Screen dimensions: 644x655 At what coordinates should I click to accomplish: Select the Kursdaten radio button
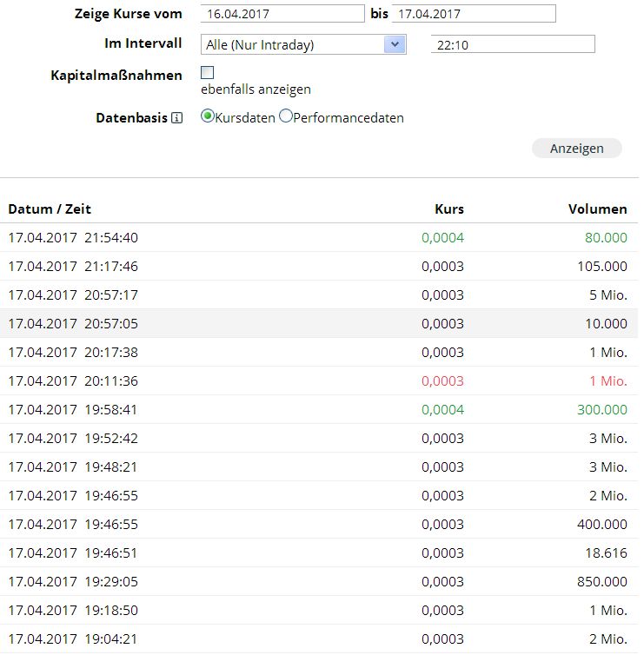(208, 116)
